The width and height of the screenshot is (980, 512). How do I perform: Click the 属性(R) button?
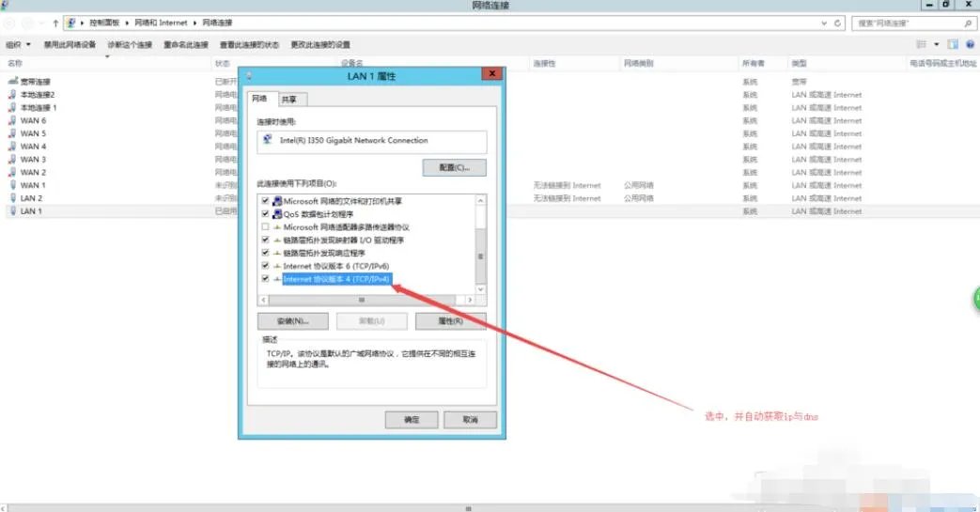click(450, 321)
